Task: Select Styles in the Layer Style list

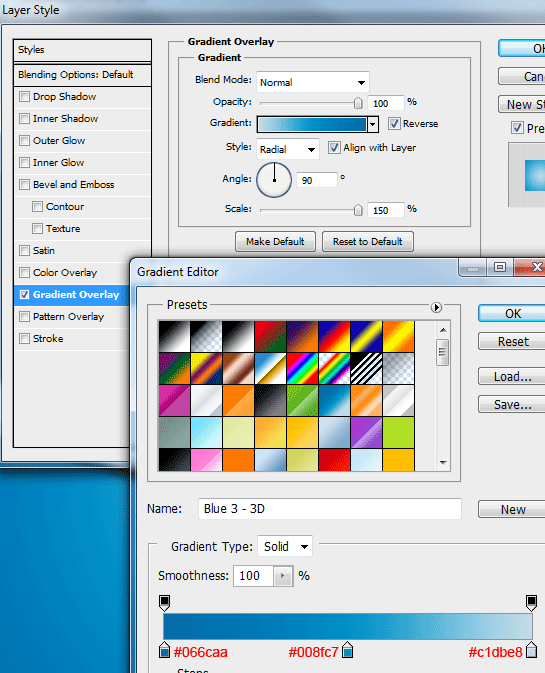Action: click(x=82, y=50)
